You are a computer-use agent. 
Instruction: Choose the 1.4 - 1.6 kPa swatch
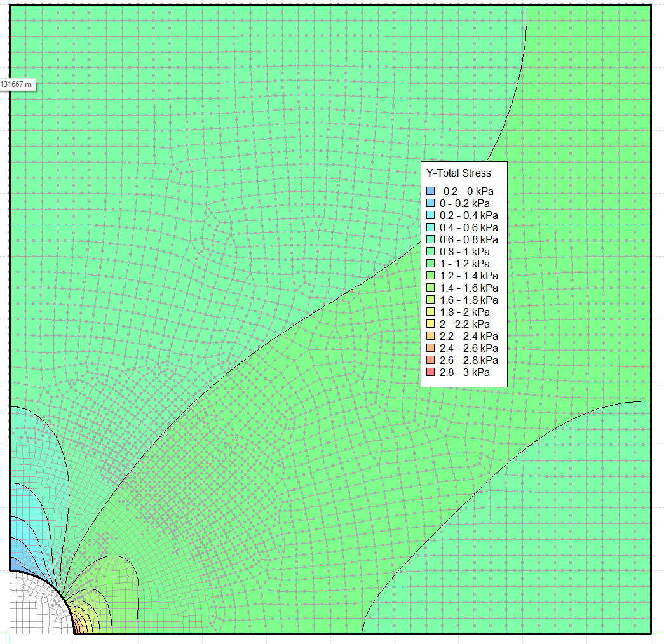coord(430,288)
